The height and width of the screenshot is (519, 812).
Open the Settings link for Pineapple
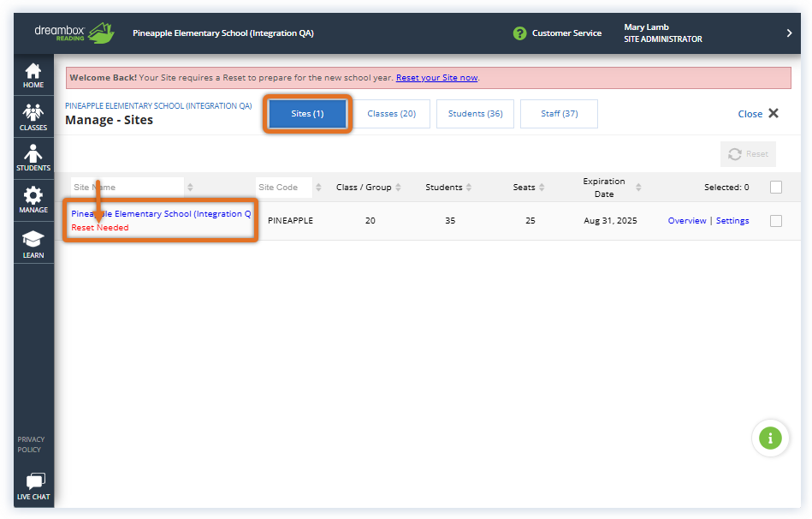tap(732, 220)
